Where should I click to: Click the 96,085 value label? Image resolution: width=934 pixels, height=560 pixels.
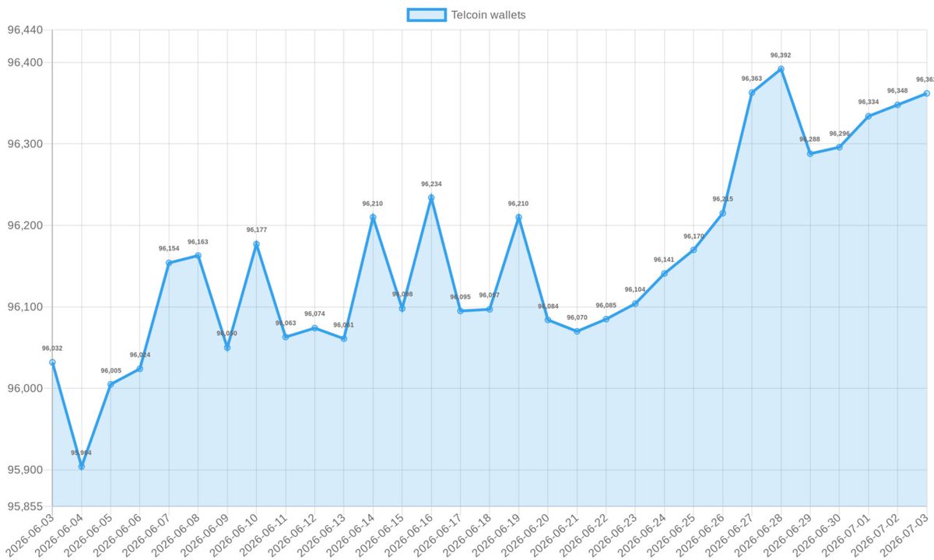point(606,306)
